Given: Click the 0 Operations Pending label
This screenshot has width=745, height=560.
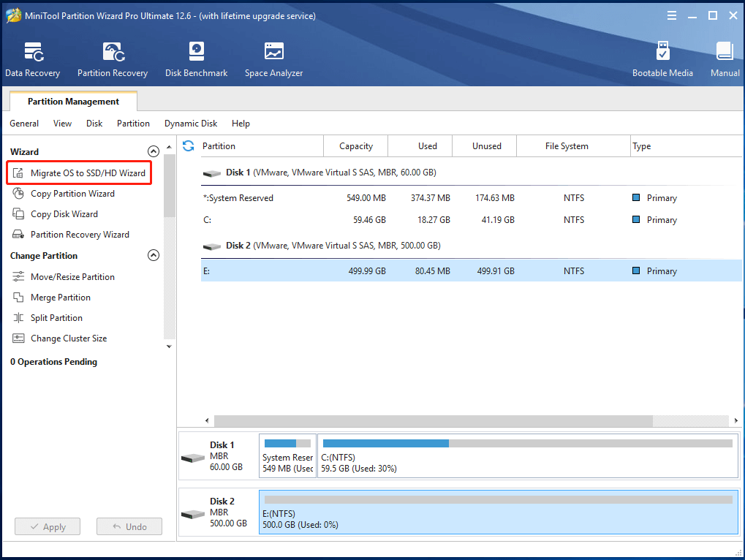Looking at the screenshot, I should point(53,361).
